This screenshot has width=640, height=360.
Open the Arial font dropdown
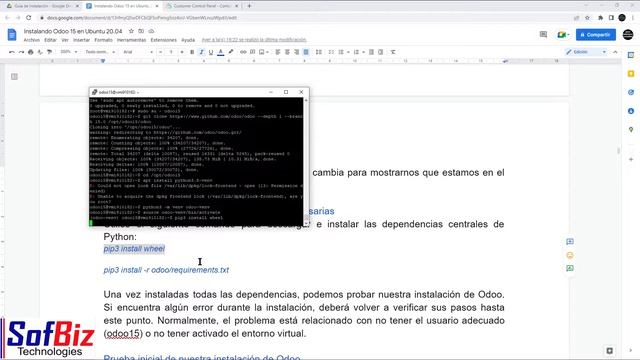coord(138,52)
